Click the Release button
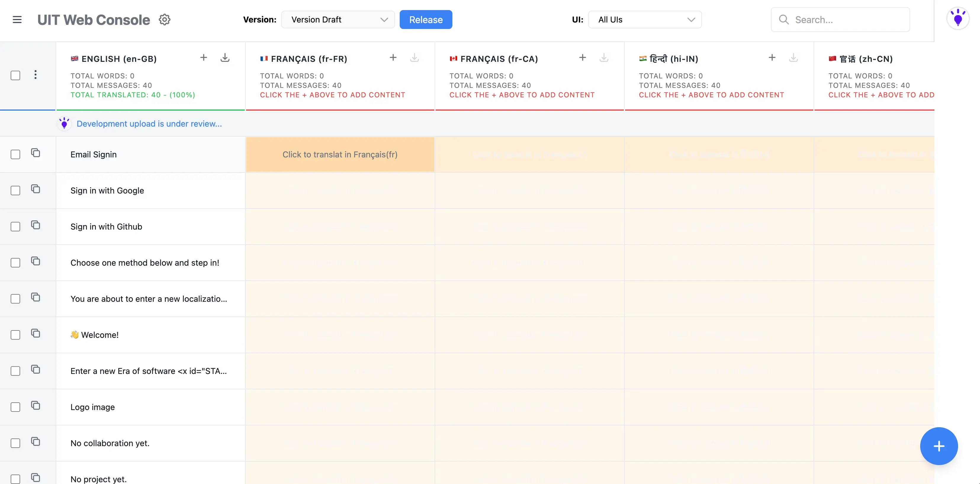This screenshot has height=484, width=980. (426, 20)
